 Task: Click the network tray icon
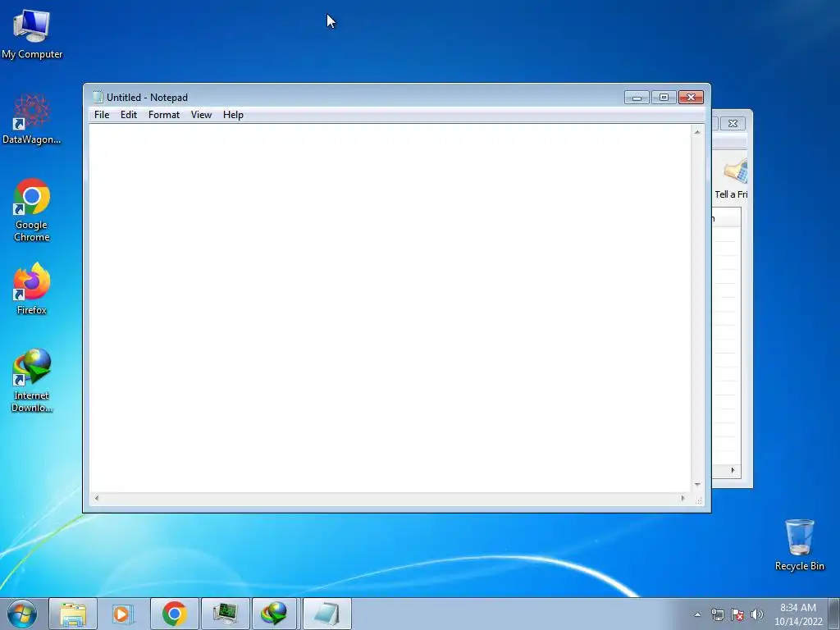click(x=717, y=614)
